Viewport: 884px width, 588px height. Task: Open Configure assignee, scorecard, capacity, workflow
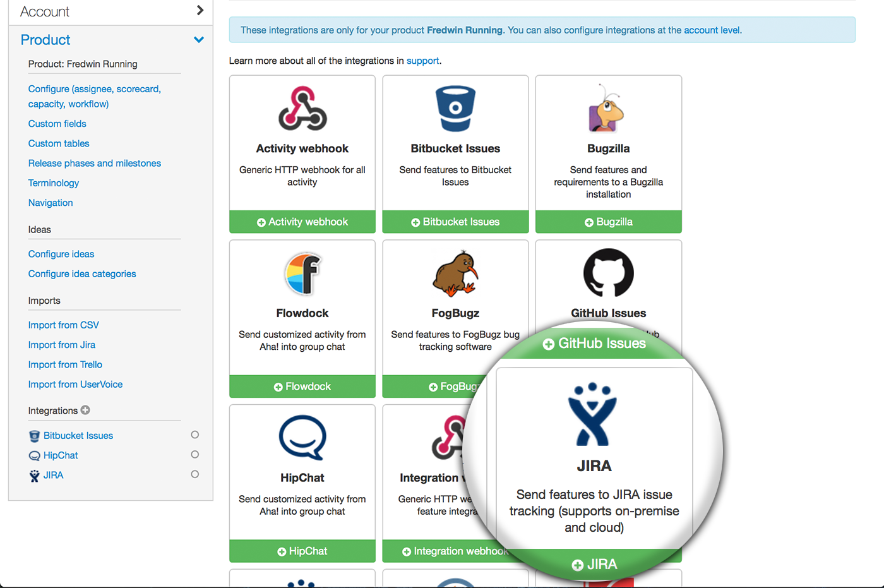[x=95, y=97]
